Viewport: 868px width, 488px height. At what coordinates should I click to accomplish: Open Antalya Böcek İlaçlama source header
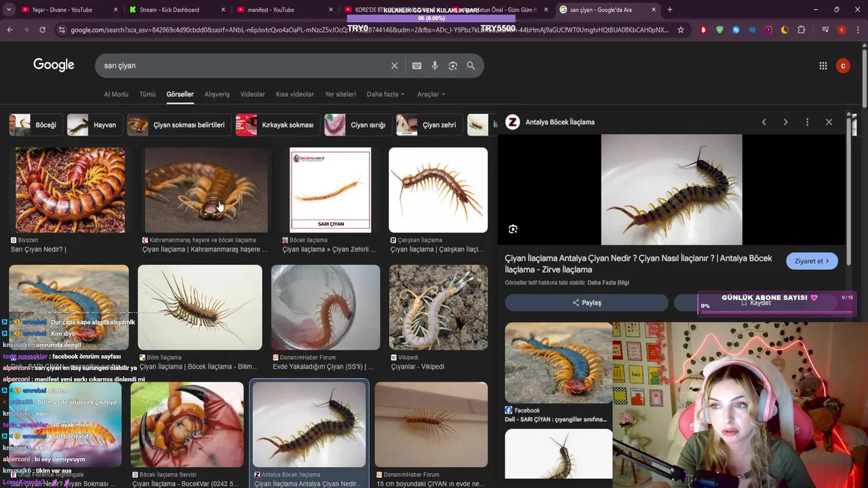coord(551,122)
